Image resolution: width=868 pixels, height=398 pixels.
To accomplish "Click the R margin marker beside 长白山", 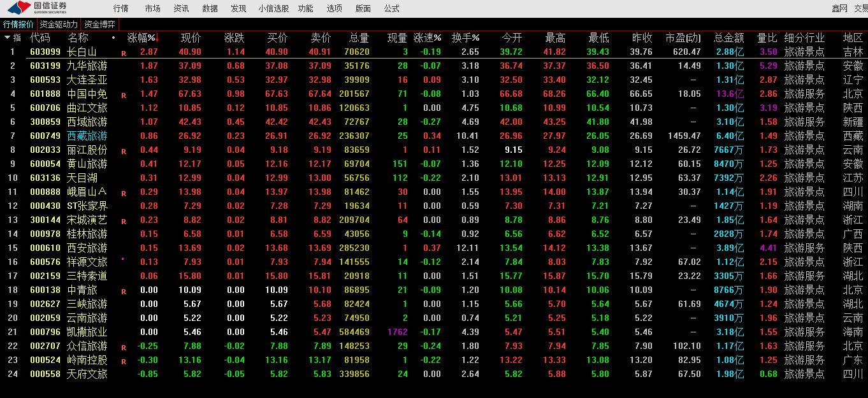I will (124, 53).
